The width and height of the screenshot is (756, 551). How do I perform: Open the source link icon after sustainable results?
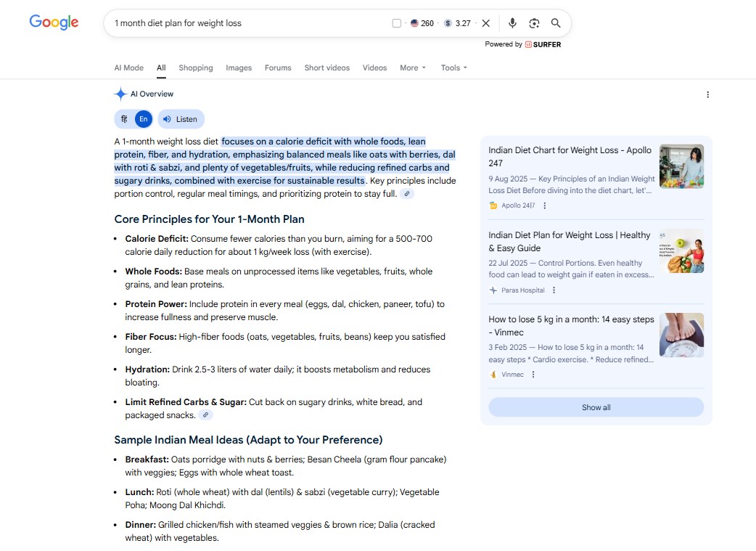pyautogui.click(x=408, y=194)
